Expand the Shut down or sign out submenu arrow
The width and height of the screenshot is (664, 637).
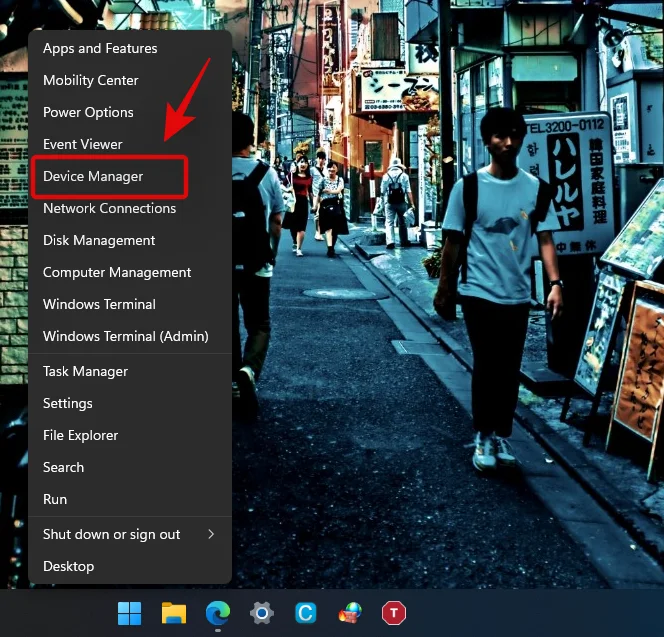211,534
